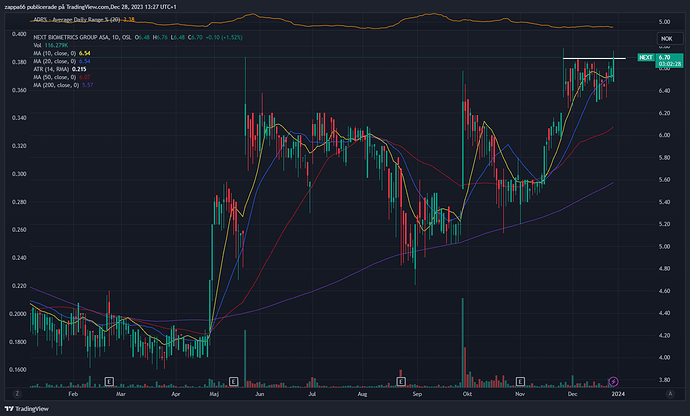The width and height of the screenshot is (690, 416).
Task: Select the earnings marker near Sep
Action: [401, 381]
